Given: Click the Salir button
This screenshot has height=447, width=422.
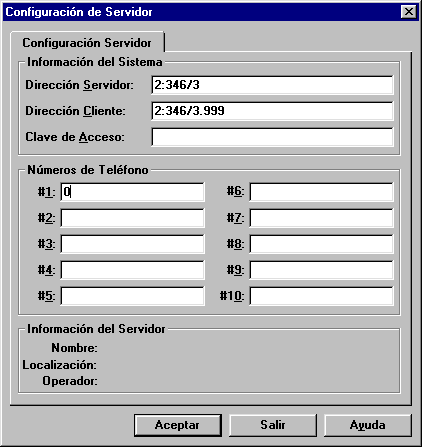Looking at the screenshot, I should tap(273, 425).
